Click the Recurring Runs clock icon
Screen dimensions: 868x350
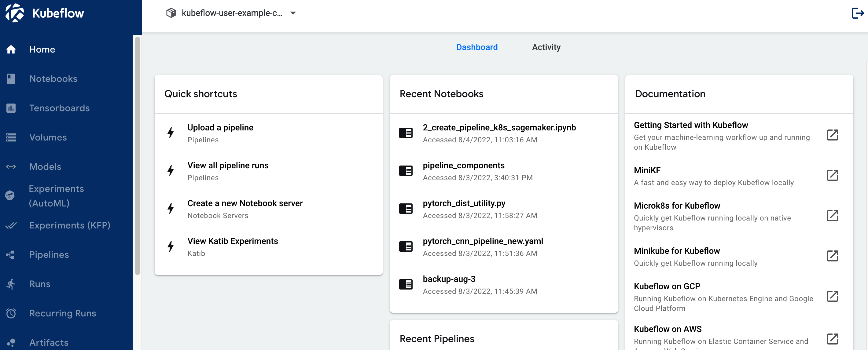(x=11, y=313)
